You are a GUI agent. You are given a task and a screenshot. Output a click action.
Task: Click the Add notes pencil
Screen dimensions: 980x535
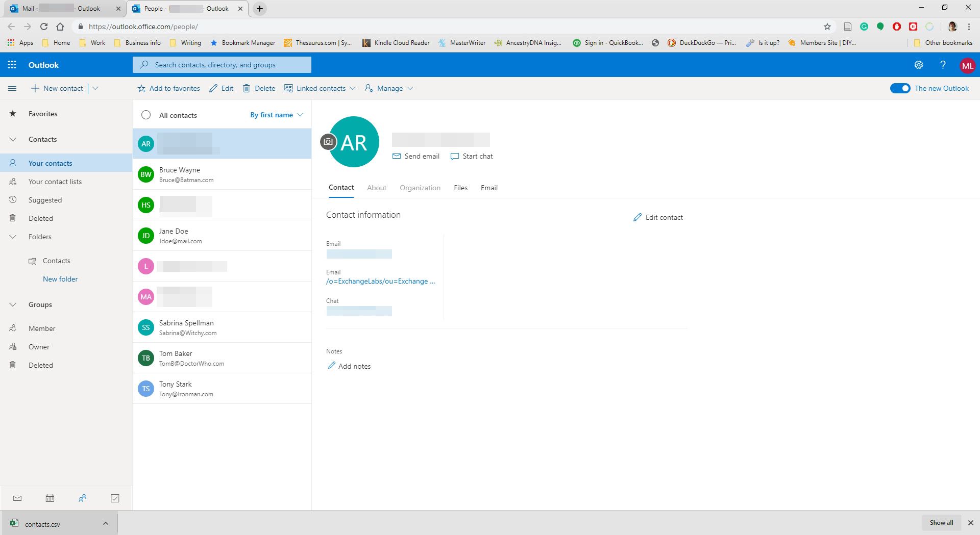(x=331, y=366)
